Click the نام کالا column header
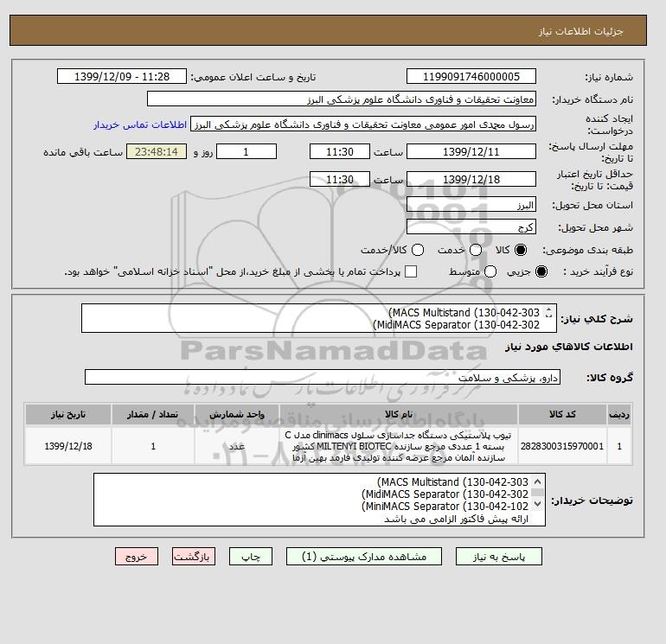The width and height of the screenshot is (666, 644). click(x=399, y=414)
